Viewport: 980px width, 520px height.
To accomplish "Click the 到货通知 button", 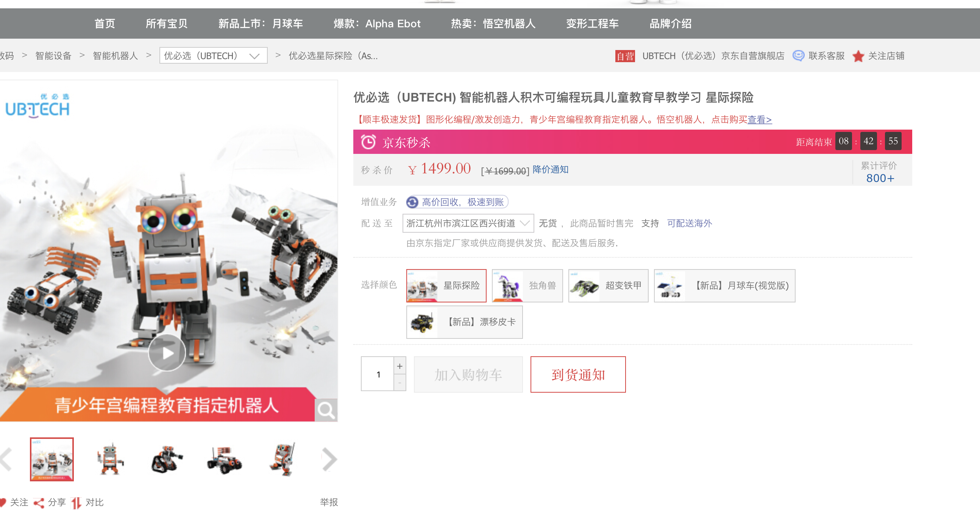I will [x=578, y=374].
